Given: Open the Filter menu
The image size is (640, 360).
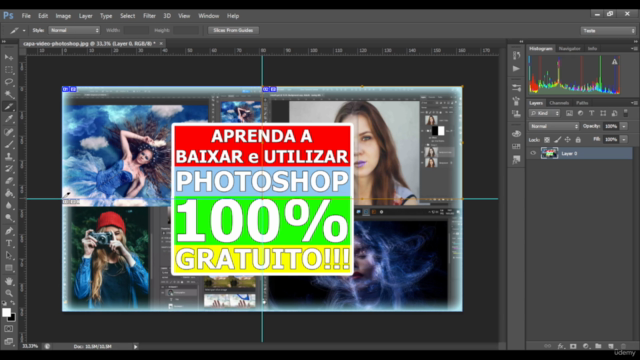Looking at the screenshot, I should coord(149,16).
